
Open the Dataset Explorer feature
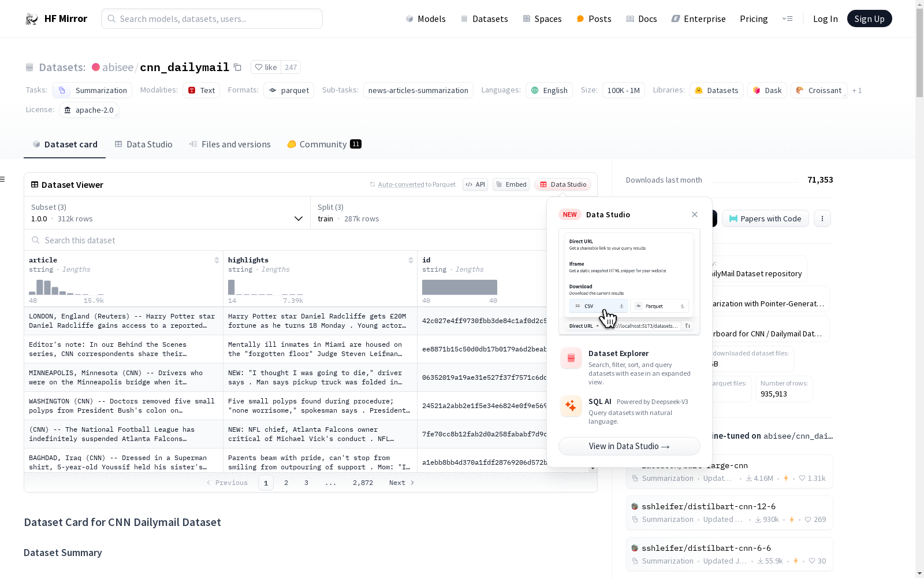(629, 367)
